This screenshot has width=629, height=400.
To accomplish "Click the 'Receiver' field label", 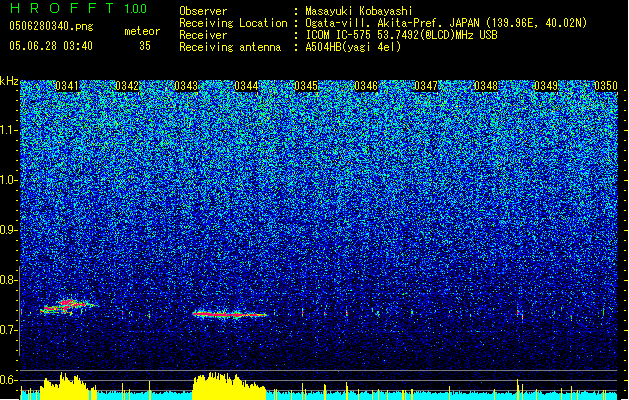I will click(203, 35).
